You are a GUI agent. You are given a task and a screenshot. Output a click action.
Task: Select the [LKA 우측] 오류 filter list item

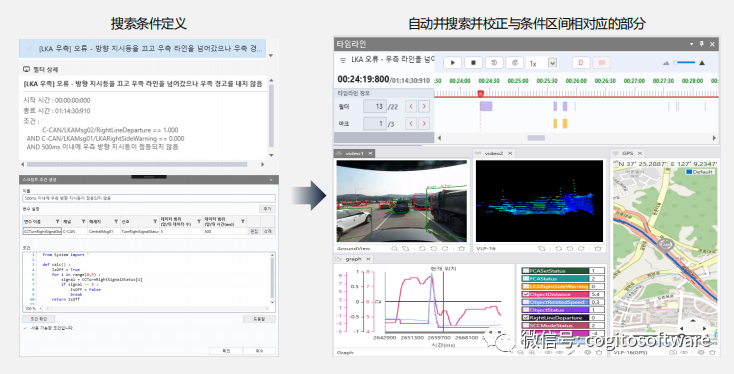pyautogui.click(x=142, y=49)
